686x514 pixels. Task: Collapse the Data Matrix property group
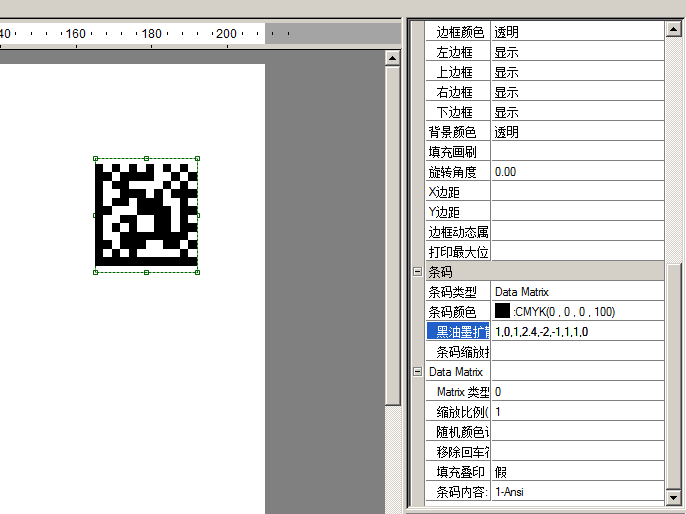point(417,371)
